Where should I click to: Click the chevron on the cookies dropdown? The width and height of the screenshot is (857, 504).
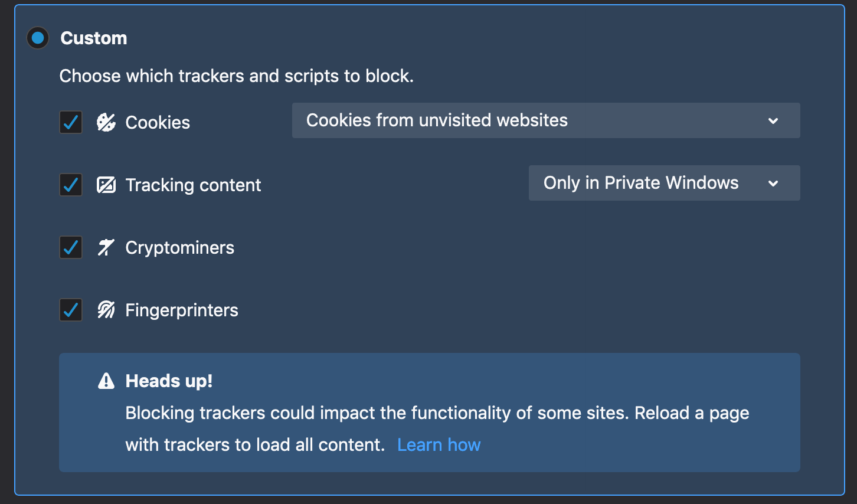(x=773, y=120)
